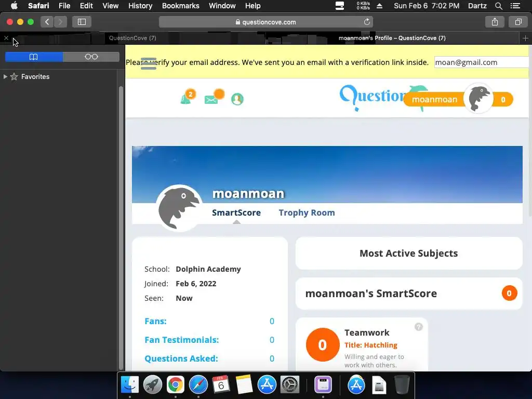Select moanmoan's Profile tab
Viewport: 532px width, 399px height.
[392, 38]
